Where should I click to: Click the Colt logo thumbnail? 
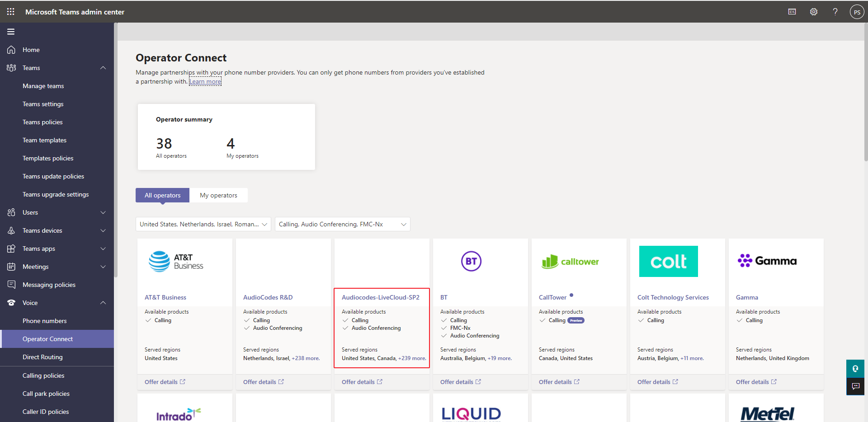click(668, 261)
